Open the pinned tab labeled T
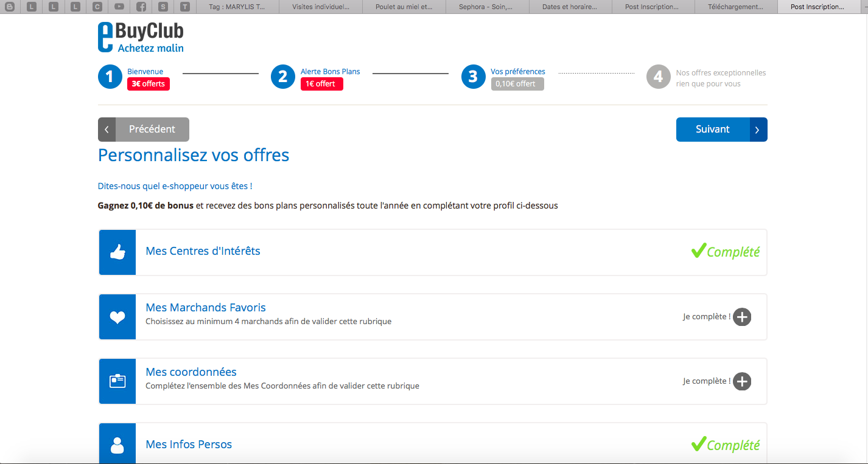The height and width of the screenshot is (464, 868). 185,7
